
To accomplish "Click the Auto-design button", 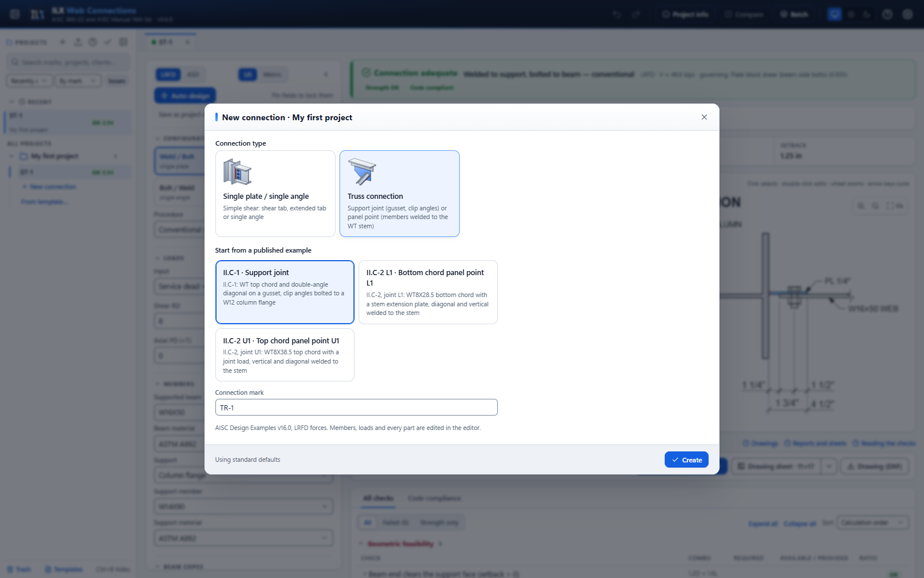I will (185, 95).
